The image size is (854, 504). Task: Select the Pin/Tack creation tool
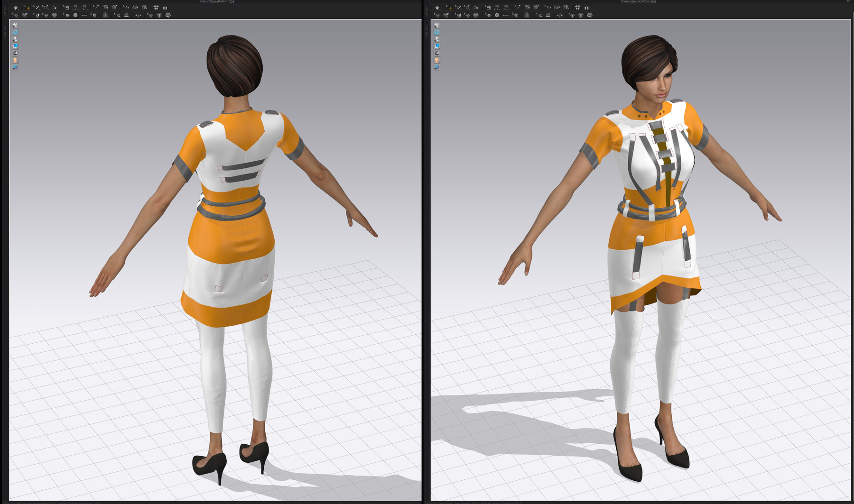pos(96,7)
